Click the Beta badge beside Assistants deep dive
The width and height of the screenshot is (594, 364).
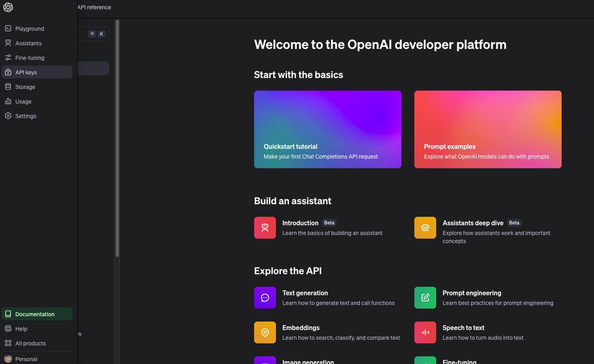514,223
